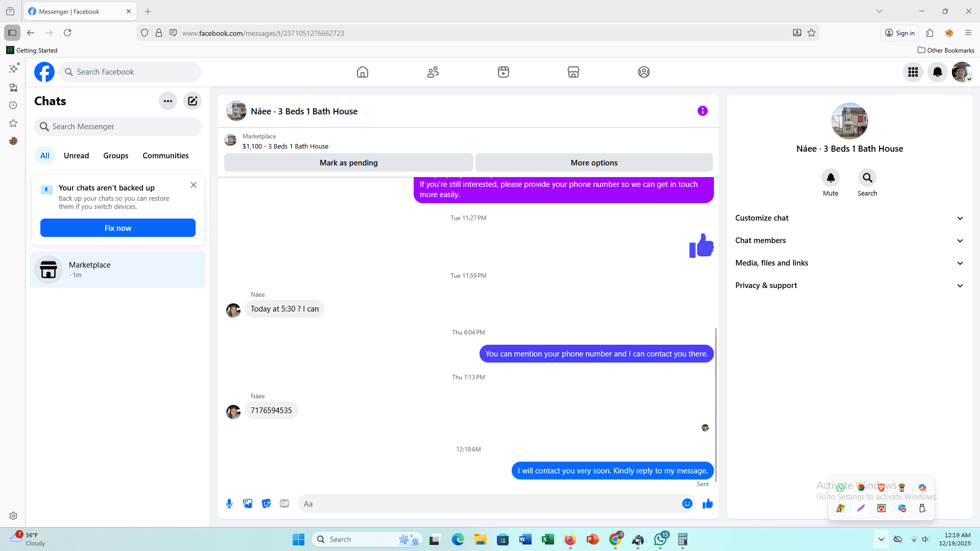Expand the Privacy & support section
This screenshot has height=551, width=980.
[x=850, y=285]
